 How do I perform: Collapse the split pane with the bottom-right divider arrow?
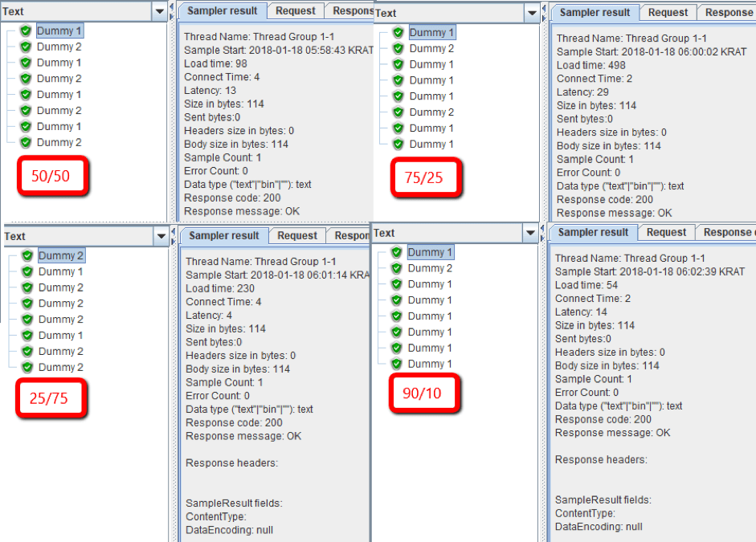pos(543,228)
